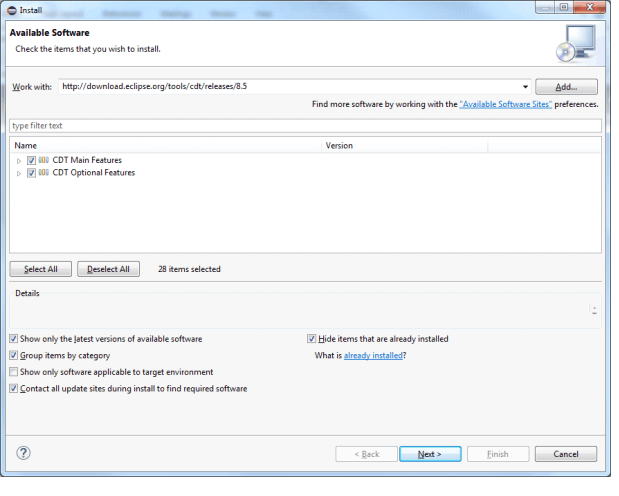Click the Next > button
The image size is (619, 496).
(x=430, y=454)
